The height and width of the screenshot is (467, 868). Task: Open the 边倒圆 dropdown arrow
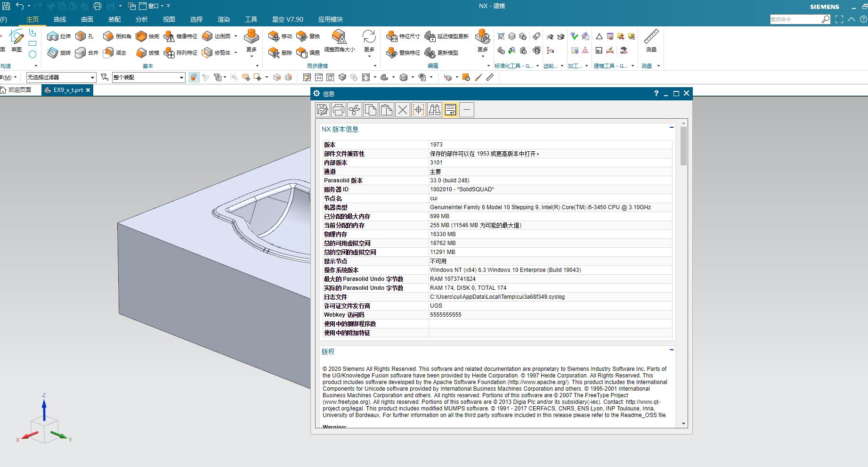point(235,36)
